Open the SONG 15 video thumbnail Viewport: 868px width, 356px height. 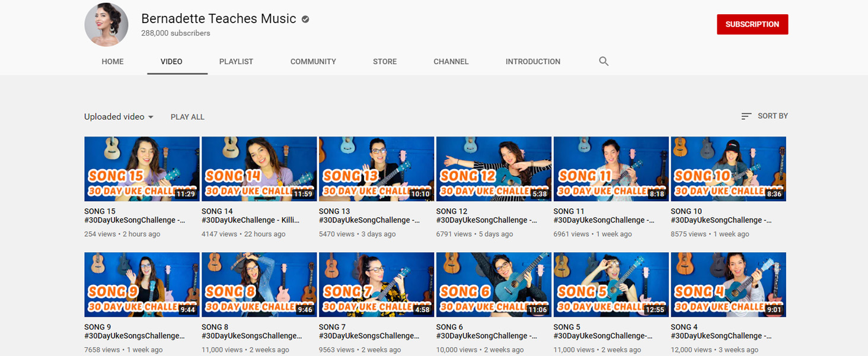[142, 169]
